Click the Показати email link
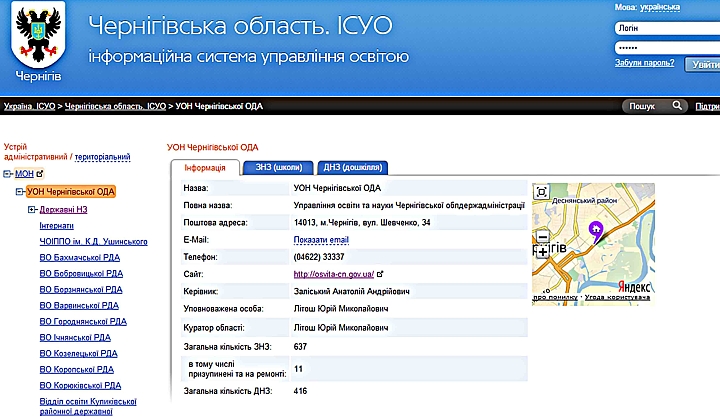This screenshot has width=720, height=417. 321,239
